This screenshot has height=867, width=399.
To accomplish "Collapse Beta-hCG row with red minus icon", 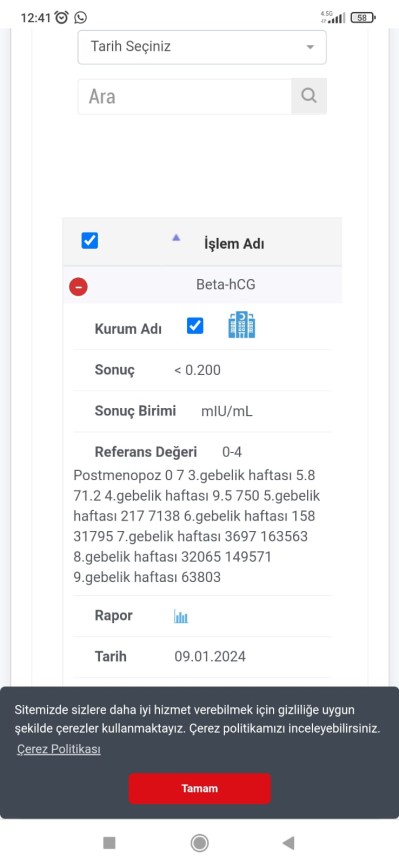I will [78, 286].
